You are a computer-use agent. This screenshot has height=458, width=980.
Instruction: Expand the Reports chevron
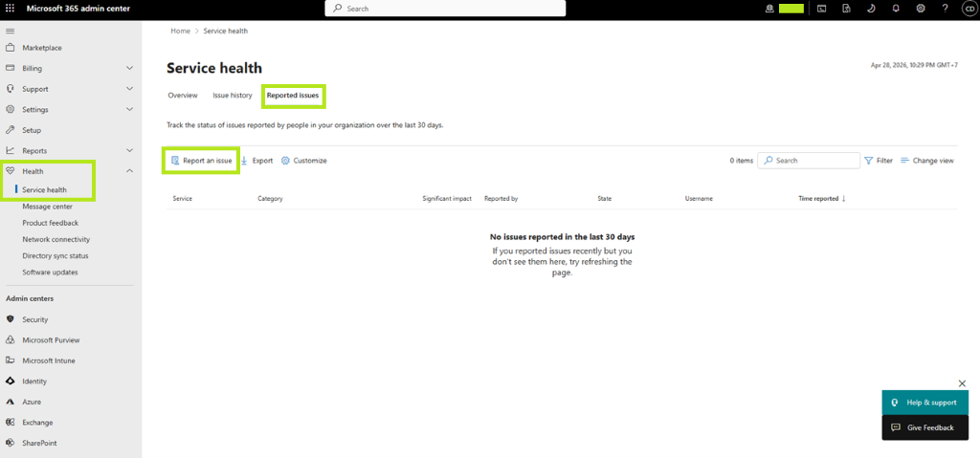coord(130,150)
